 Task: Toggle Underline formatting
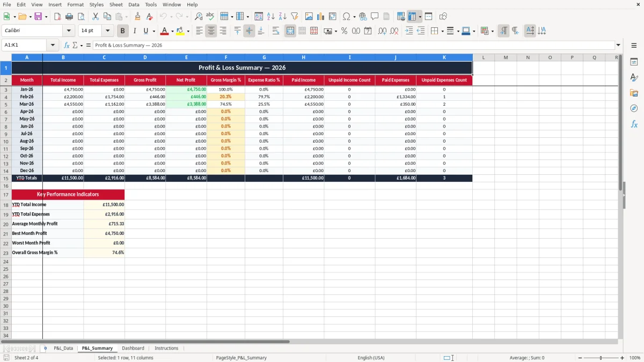pos(145,31)
